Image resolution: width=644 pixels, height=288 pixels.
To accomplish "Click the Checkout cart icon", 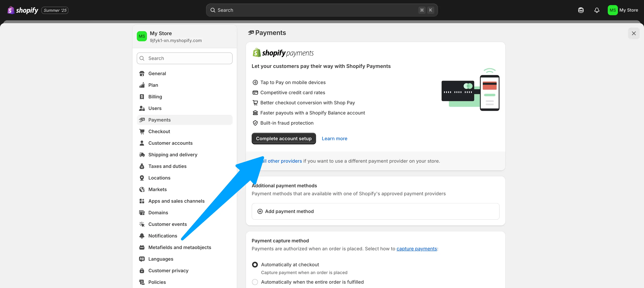I will [x=142, y=132].
